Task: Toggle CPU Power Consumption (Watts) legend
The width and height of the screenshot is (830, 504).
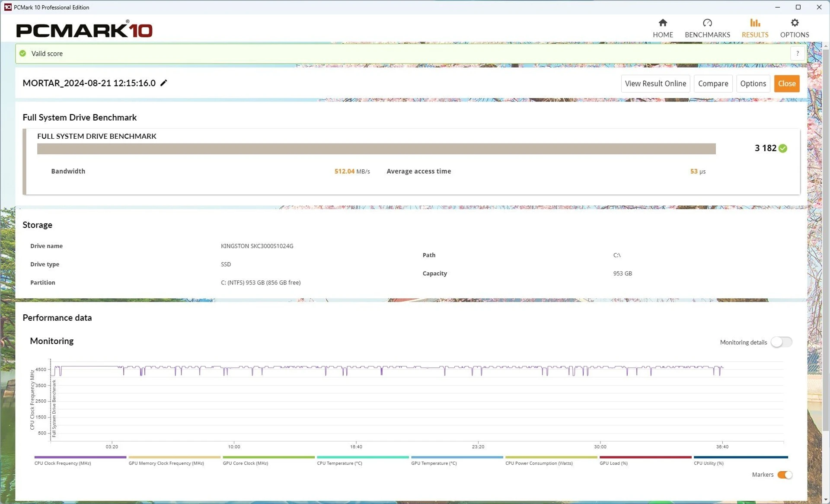Action: click(551, 460)
